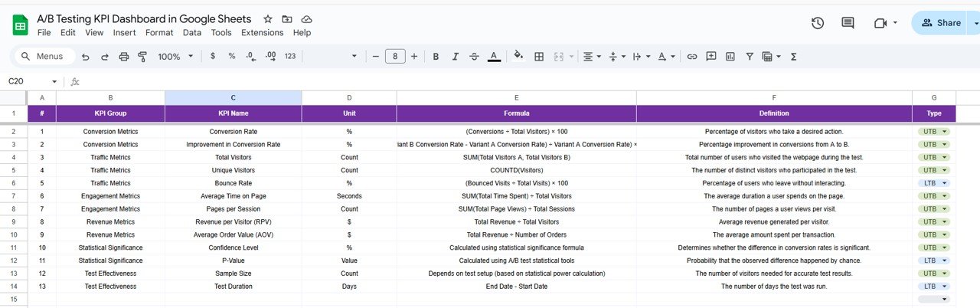Click the paint format icon

tap(142, 57)
